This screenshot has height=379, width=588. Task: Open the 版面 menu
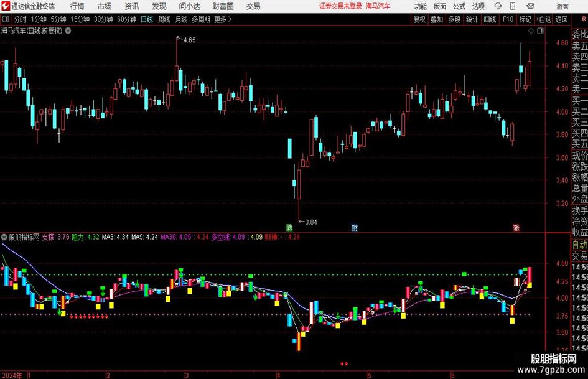(x=440, y=6)
